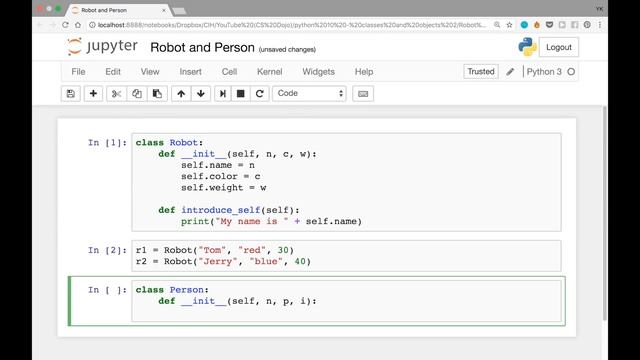
Task: Insert a cell below with the plus icon
Action: (x=93, y=93)
